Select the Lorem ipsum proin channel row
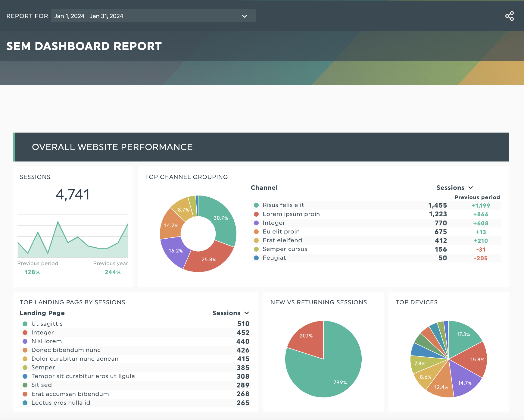The height and width of the screenshot is (420, 524). pos(376,214)
